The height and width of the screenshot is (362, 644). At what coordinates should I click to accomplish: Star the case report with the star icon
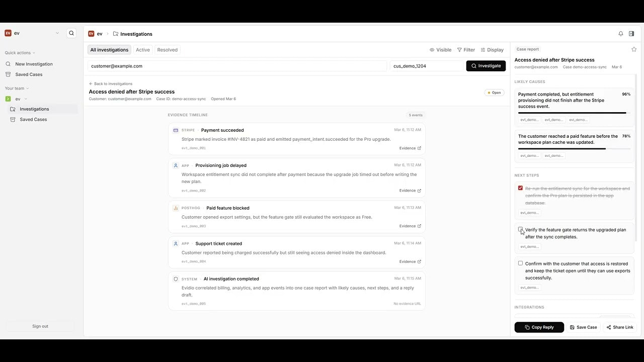click(x=634, y=49)
